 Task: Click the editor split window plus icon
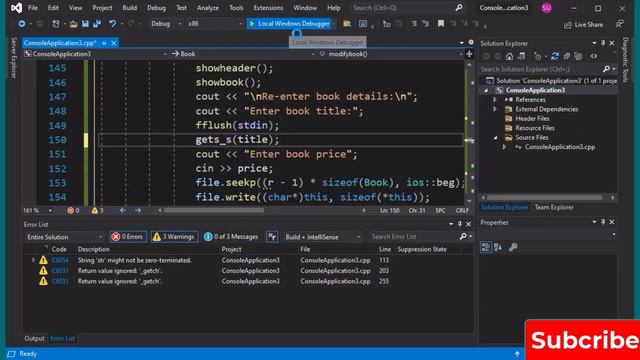(469, 53)
